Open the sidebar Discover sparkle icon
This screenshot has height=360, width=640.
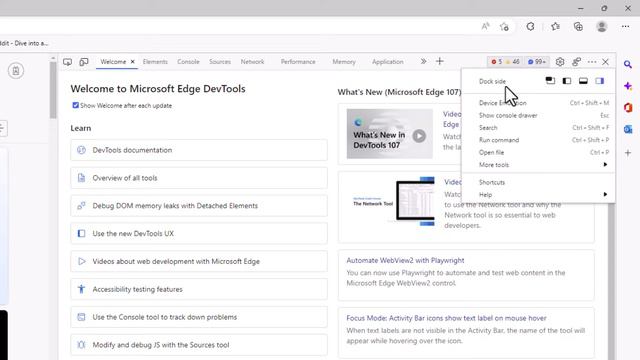coord(628,86)
